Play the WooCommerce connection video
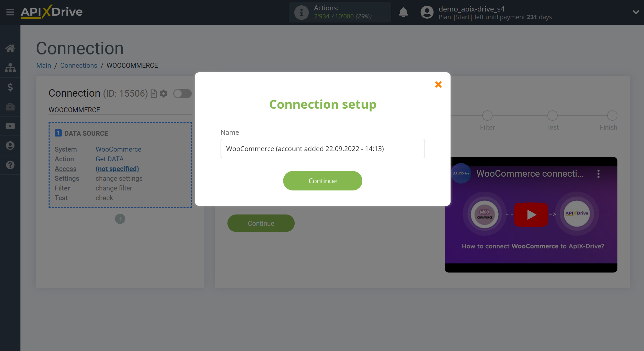 pos(531,214)
